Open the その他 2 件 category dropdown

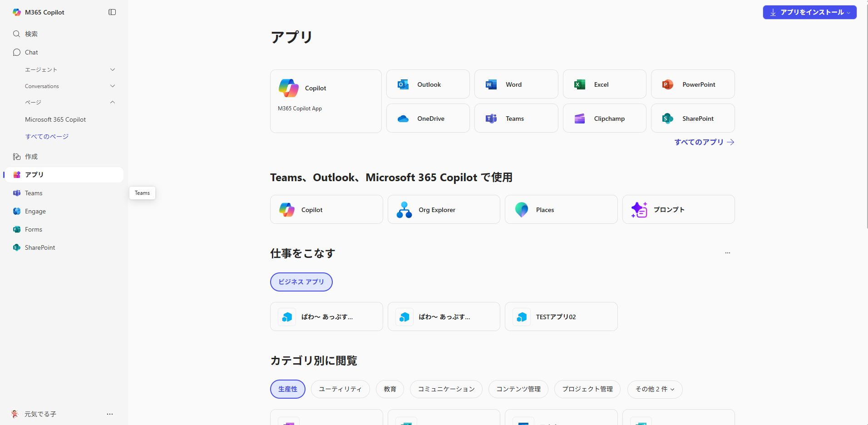[x=655, y=389]
